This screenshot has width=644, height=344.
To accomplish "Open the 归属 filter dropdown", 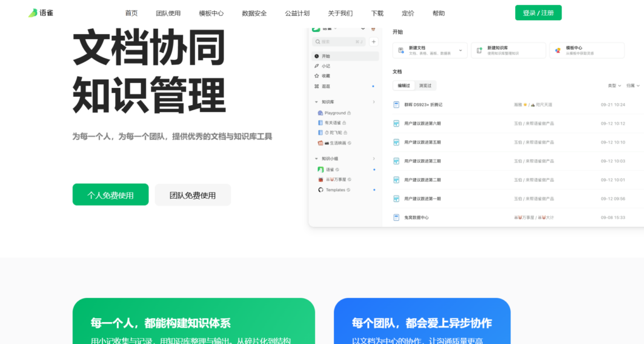I will 634,86.
